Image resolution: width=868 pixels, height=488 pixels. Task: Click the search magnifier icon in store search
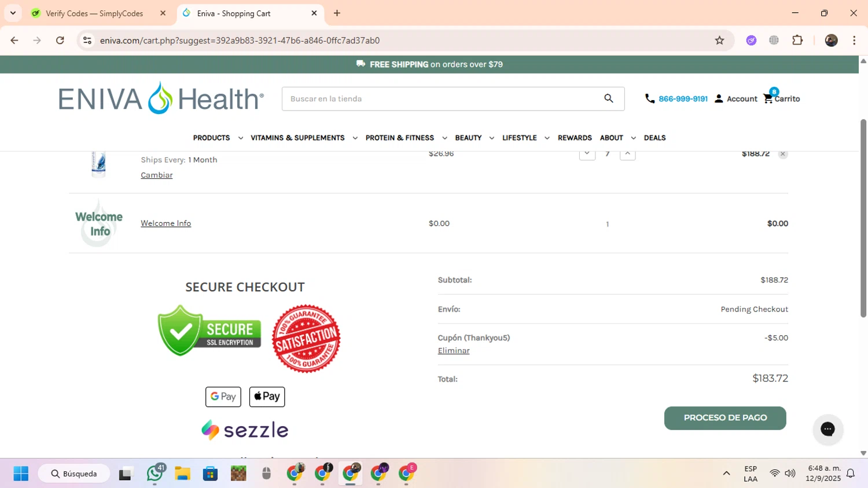point(608,98)
